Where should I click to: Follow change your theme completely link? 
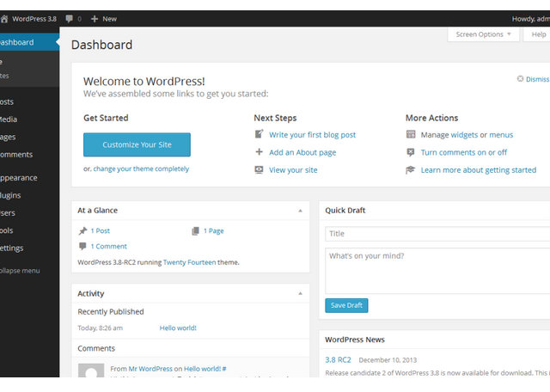[x=141, y=168]
